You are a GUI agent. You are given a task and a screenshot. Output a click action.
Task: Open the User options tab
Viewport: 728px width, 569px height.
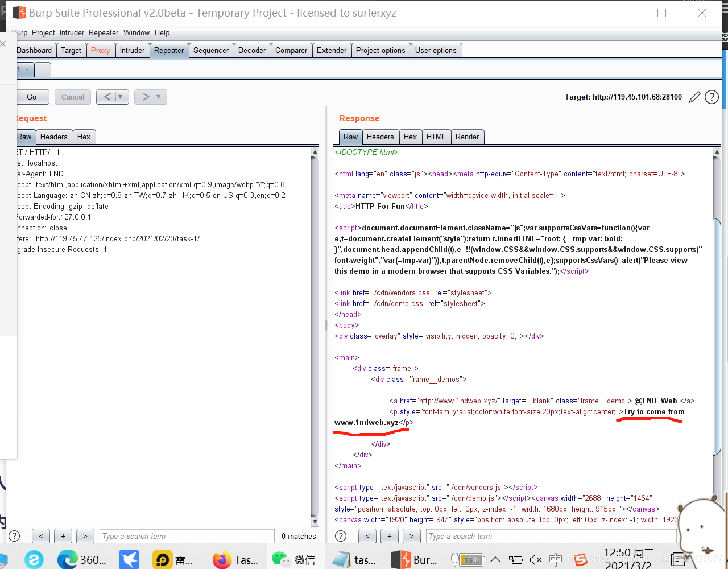tap(436, 50)
